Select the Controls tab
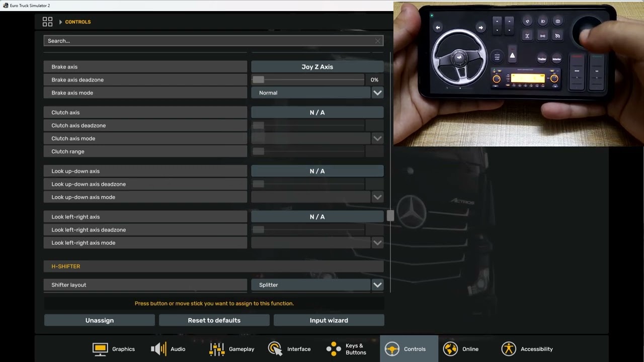Viewport: 644px width, 362px height. click(409, 349)
